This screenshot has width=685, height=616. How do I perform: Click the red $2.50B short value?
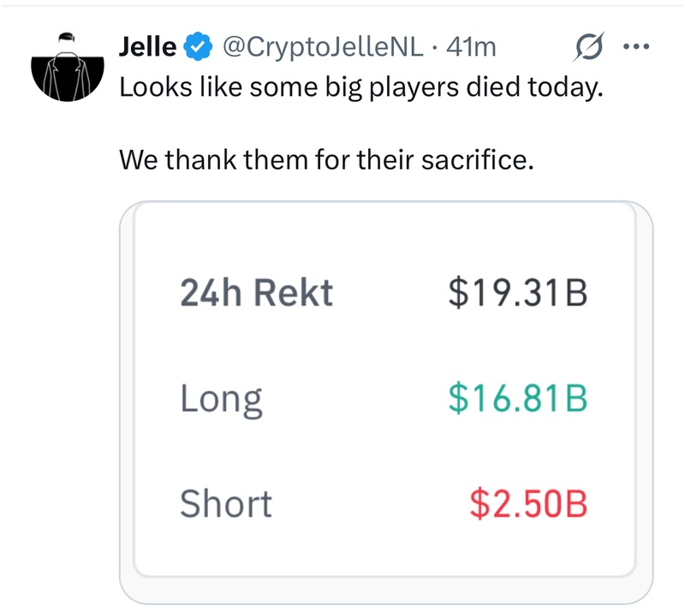[x=528, y=503]
